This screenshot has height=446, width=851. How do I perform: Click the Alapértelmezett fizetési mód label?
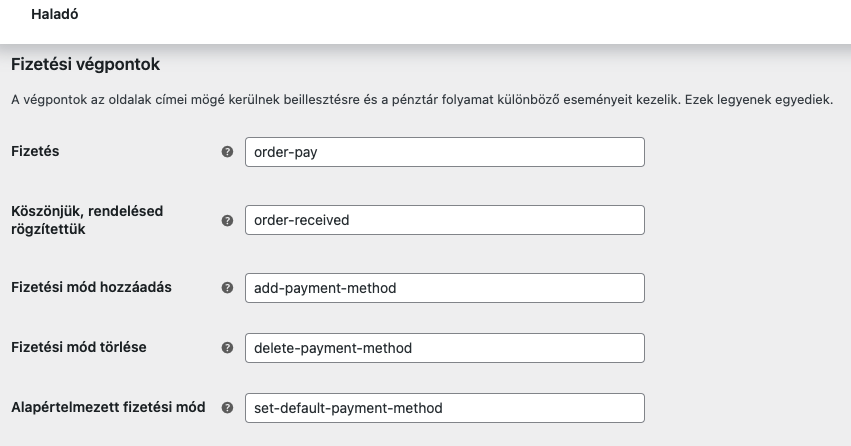pyautogui.click(x=108, y=408)
